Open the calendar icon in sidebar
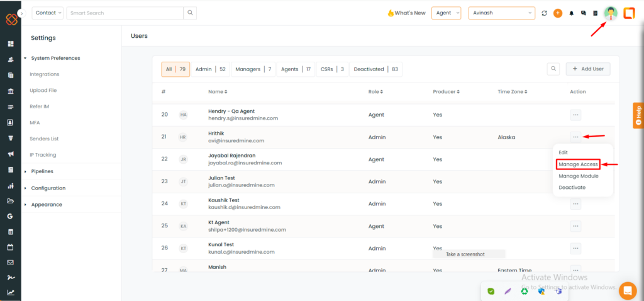 click(x=11, y=247)
